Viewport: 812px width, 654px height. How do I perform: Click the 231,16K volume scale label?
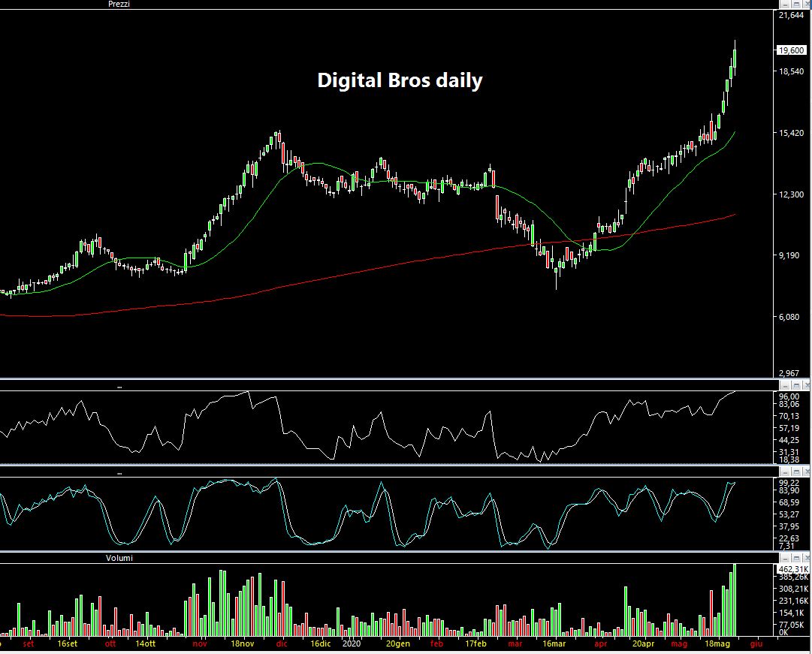pos(794,601)
